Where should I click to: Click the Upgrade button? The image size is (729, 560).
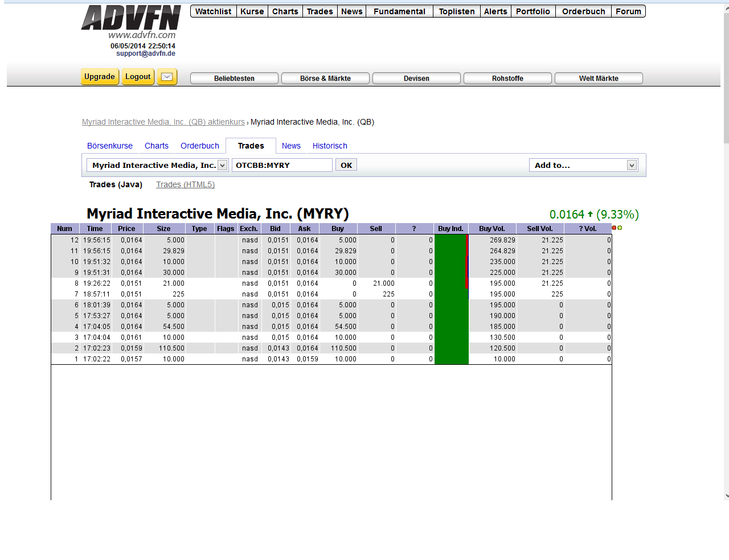click(x=100, y=77)
